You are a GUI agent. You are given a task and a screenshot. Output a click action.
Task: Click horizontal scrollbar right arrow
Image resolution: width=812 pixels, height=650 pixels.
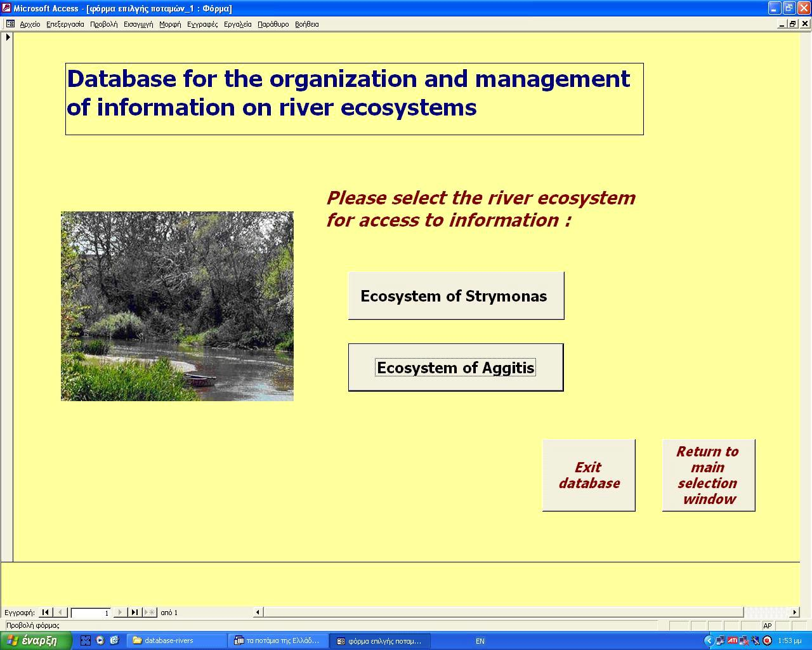tap(794, 613)
